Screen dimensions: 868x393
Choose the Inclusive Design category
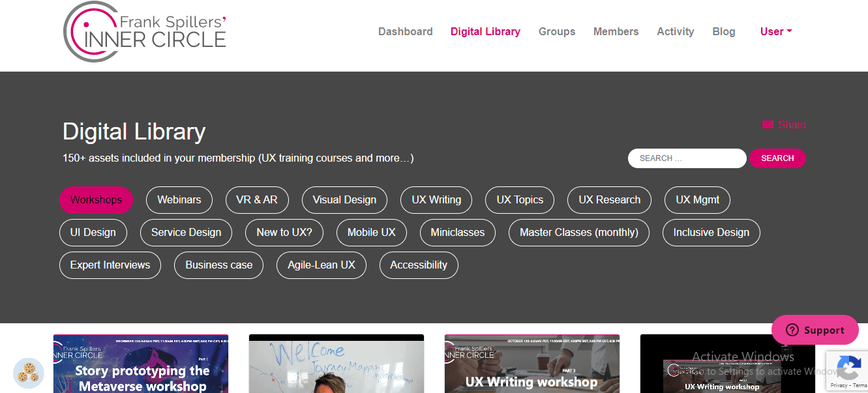pos(711,233)
